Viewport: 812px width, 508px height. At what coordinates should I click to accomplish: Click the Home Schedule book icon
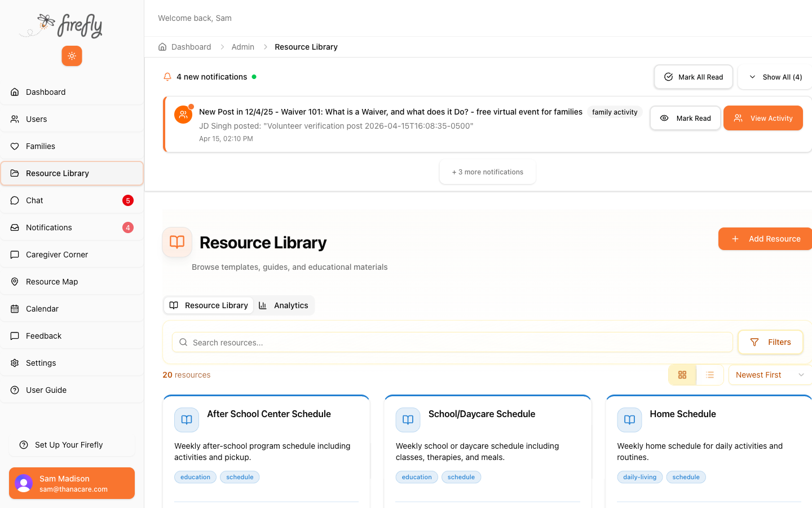(629, 420)
